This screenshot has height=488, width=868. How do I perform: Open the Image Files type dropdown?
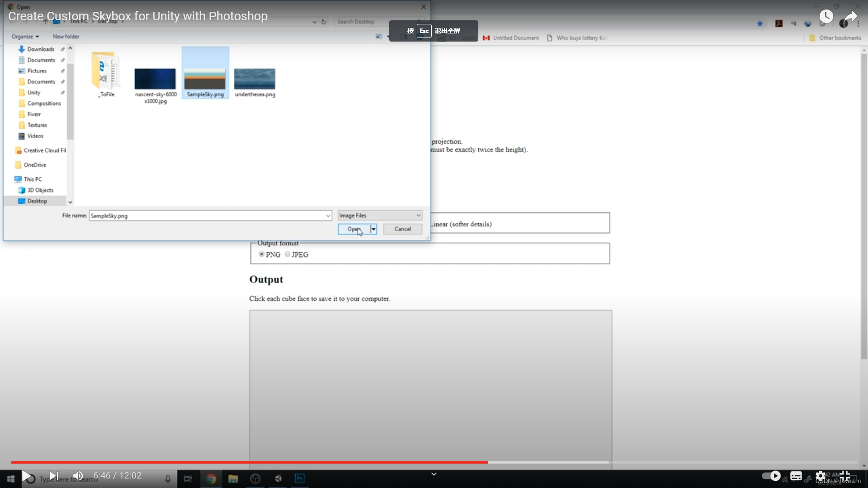coord(380,216)
